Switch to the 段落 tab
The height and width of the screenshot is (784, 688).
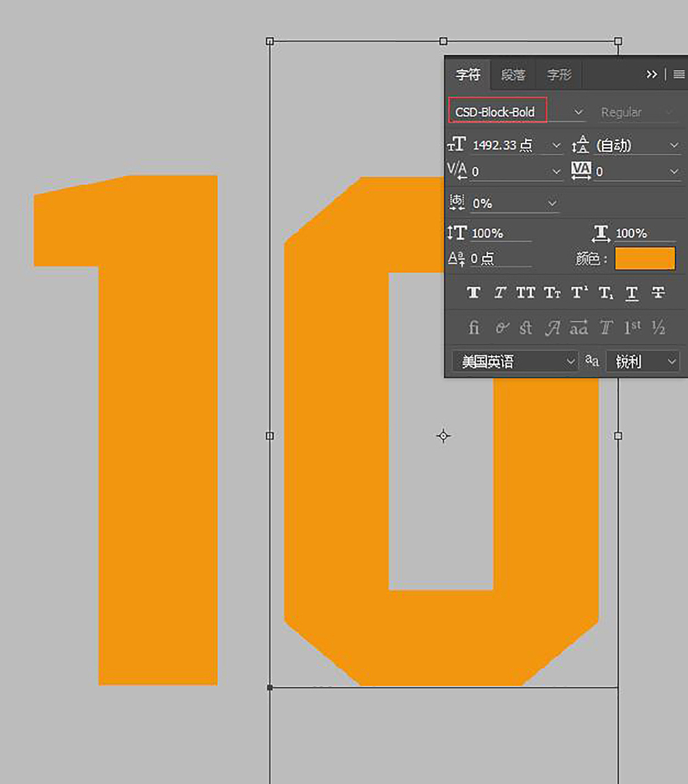(x=513, y=74)
